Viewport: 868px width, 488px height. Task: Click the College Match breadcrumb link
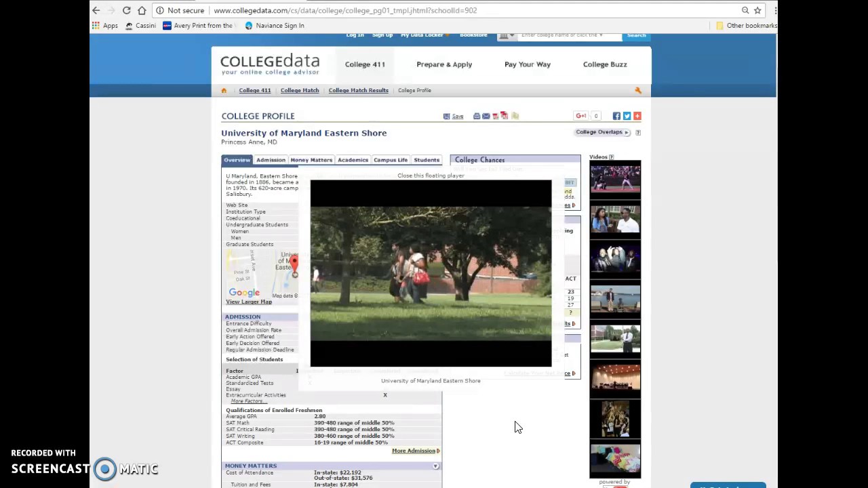tap(300, 90)
